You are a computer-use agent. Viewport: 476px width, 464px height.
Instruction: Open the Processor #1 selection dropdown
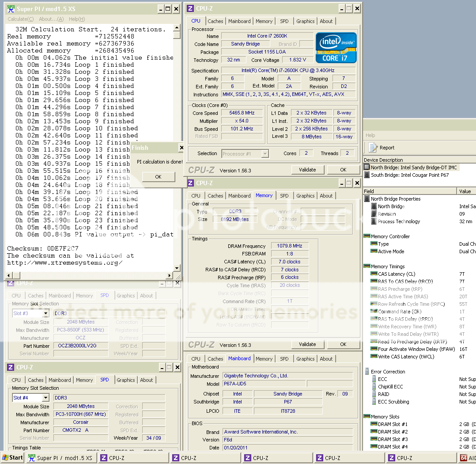pyautogui.click(x=265, y=154)
